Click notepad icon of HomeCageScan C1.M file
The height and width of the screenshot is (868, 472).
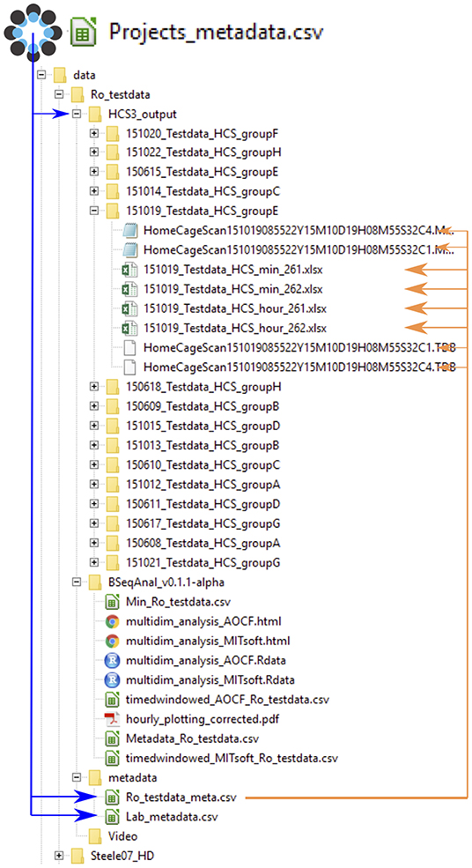tap(130, 249)
